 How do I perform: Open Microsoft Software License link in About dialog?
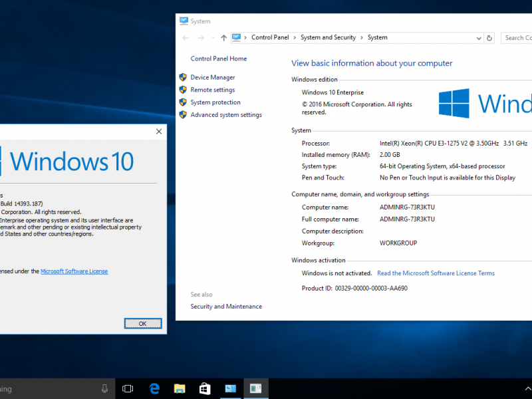point(74,271)
